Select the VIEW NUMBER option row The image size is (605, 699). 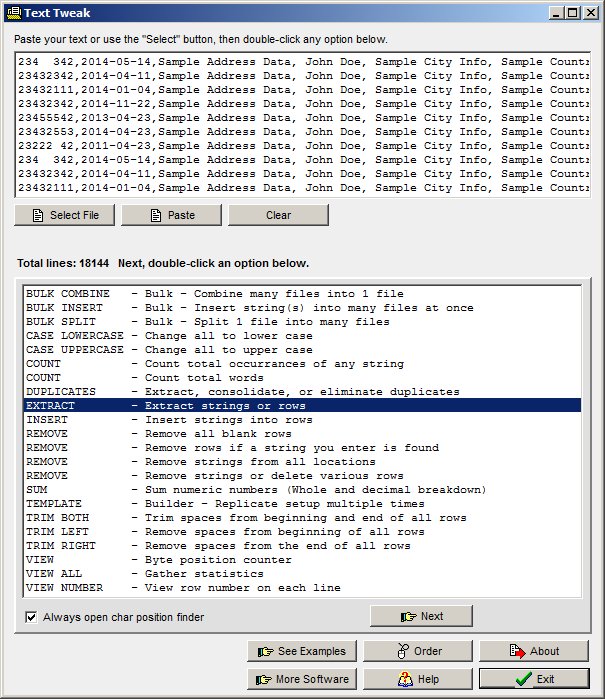click(302, 588)
